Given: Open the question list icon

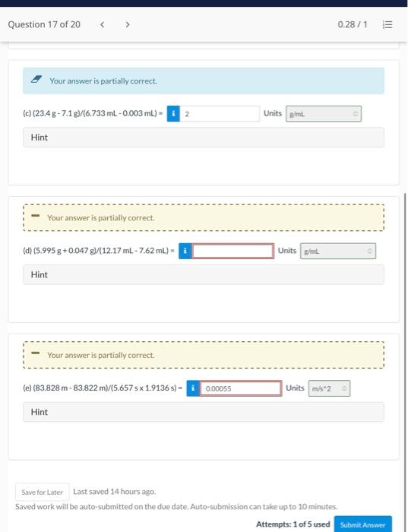Looking at the screenshot, I should tap(387, 25).
